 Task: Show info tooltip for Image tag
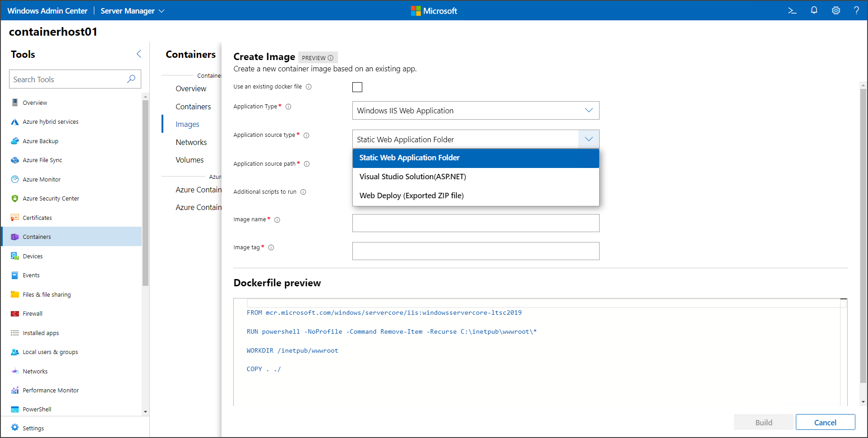point(271,247)
